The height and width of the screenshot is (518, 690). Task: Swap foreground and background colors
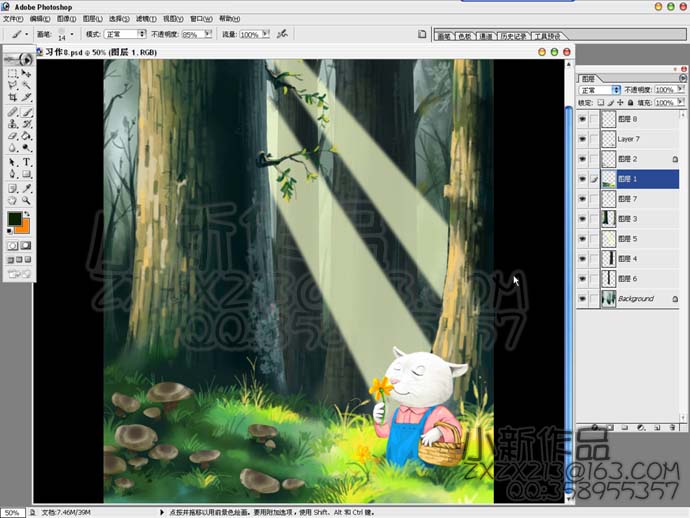point(27,214)
